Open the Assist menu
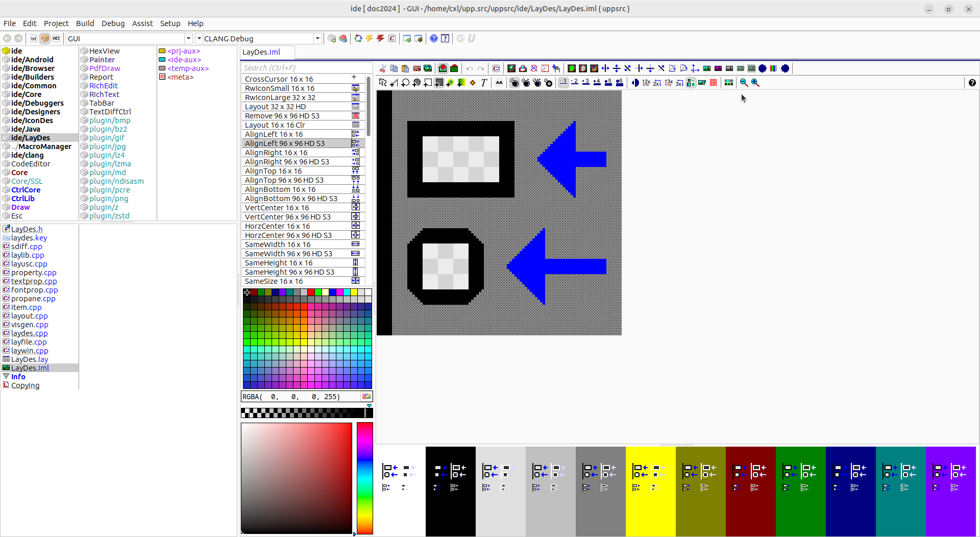 pos(142,23)
